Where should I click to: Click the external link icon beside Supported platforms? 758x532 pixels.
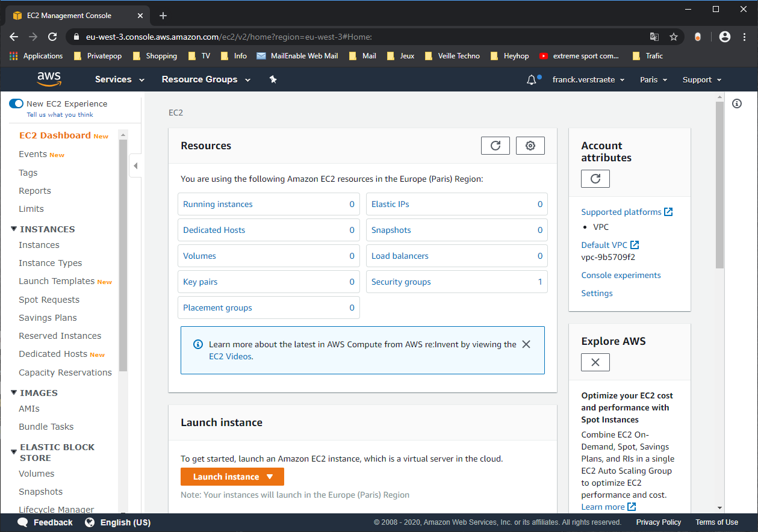point(668,212)
